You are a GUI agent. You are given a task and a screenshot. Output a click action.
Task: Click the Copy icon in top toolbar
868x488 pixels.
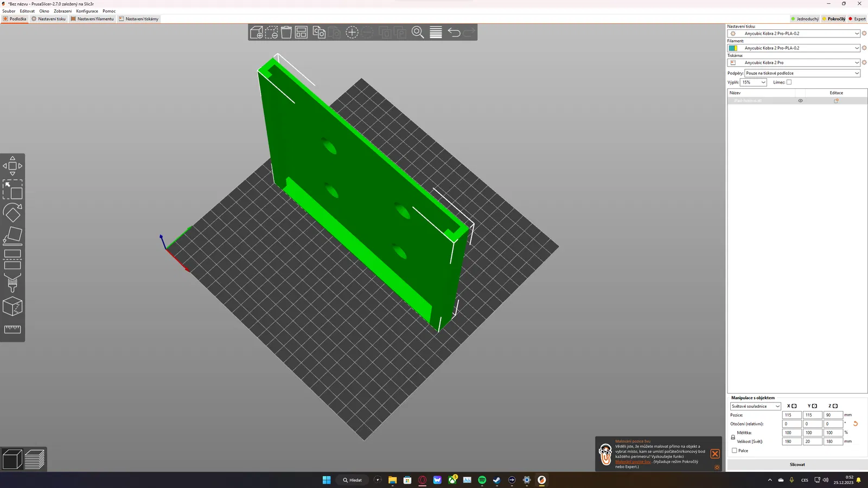319,33
